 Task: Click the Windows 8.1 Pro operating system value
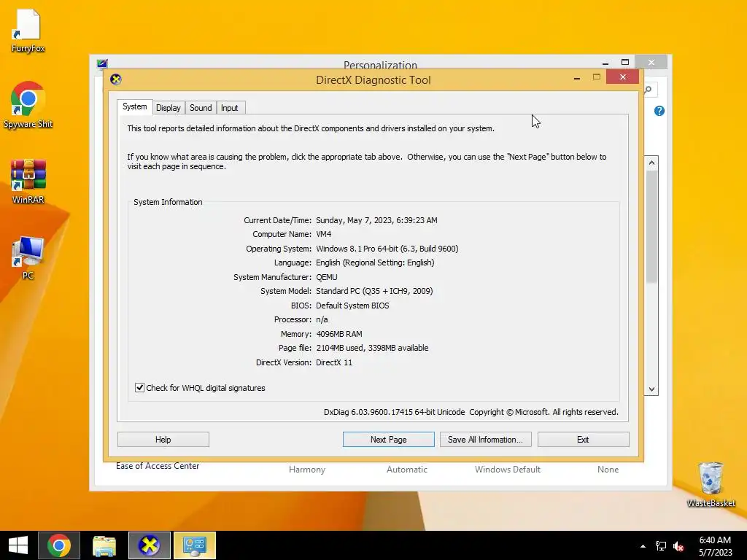point(387,249)
